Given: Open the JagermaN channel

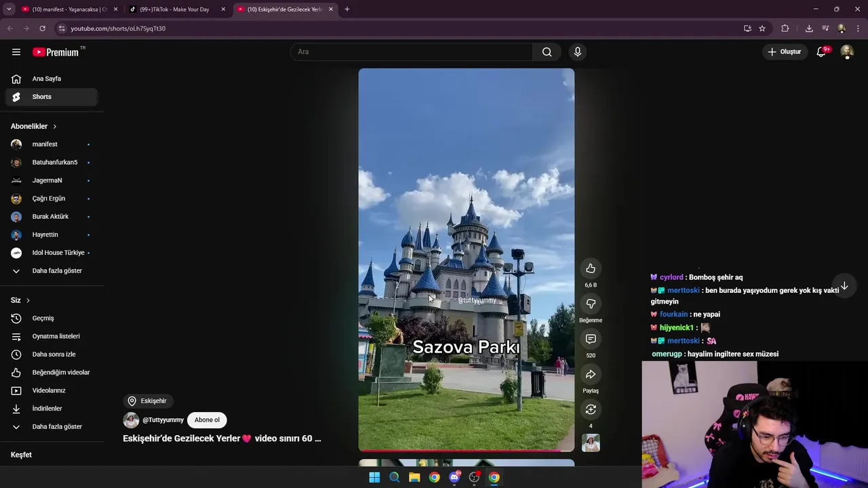Looking at the screenshot, I should tap(52, 180).
